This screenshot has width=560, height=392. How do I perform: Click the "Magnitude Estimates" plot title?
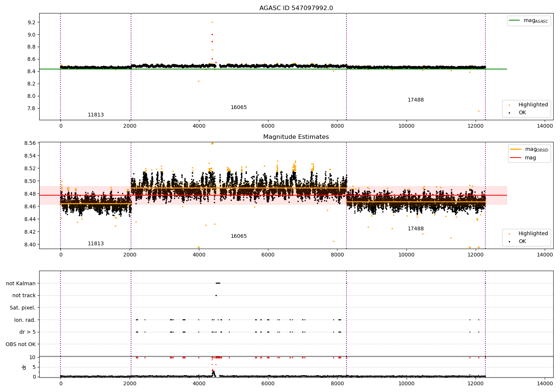click(x=296, y=137)
